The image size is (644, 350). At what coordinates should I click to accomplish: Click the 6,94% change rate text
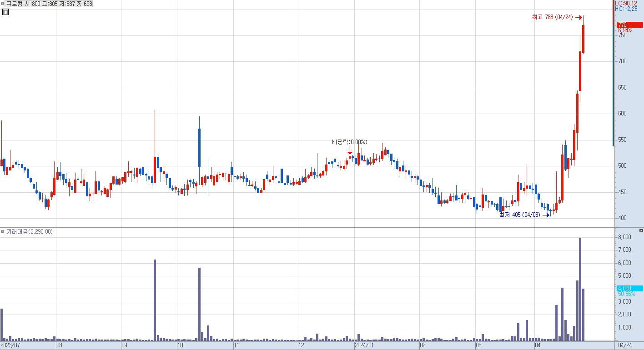pyautogui.click(x=625, y=30)
